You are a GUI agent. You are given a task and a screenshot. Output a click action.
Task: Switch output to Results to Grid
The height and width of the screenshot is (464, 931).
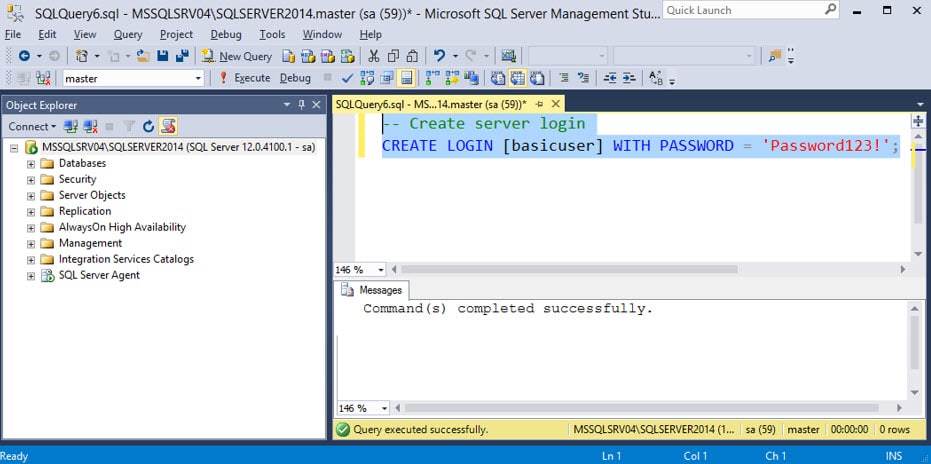pyautogui.click(x=518, y=78)
